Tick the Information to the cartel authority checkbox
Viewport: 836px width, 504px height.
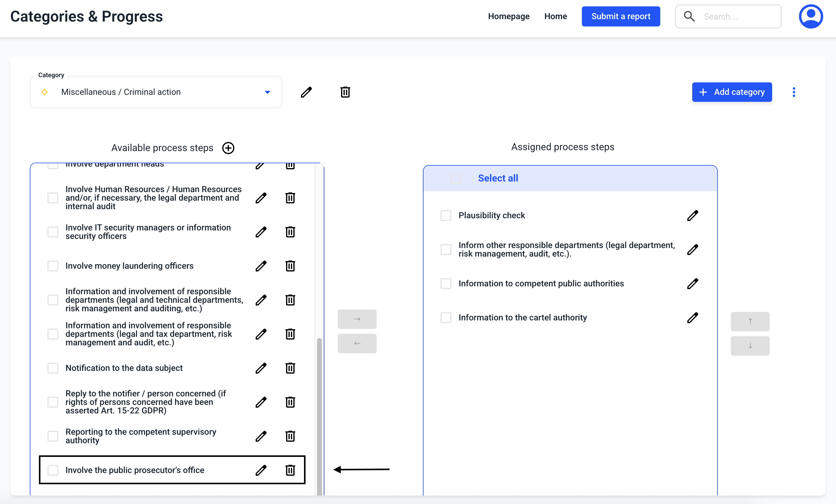coord(446,317)
